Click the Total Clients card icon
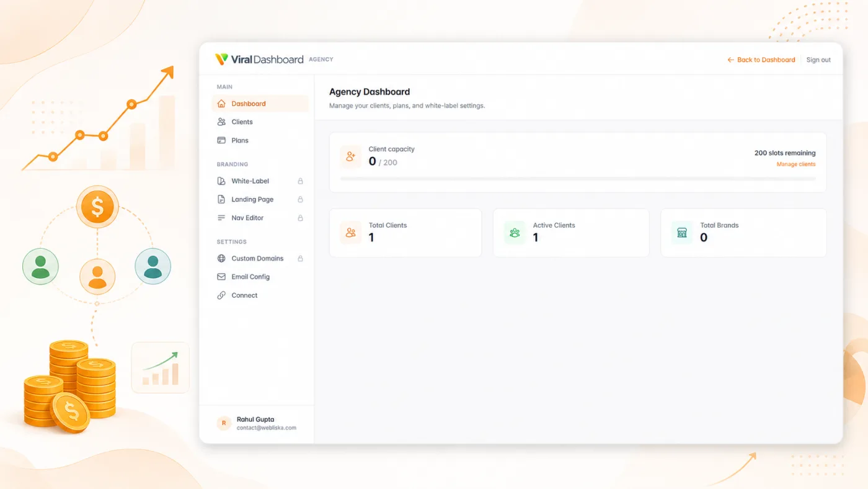 pos(351,233)
